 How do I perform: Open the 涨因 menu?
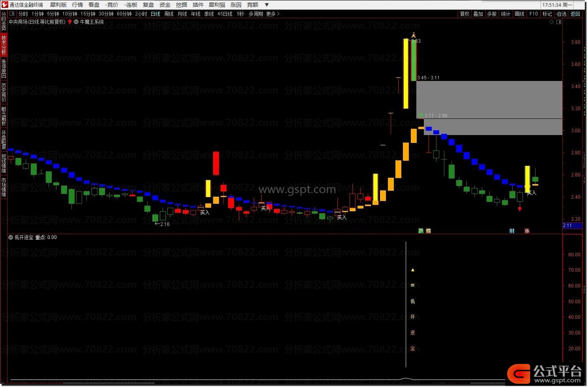point(236,5)
